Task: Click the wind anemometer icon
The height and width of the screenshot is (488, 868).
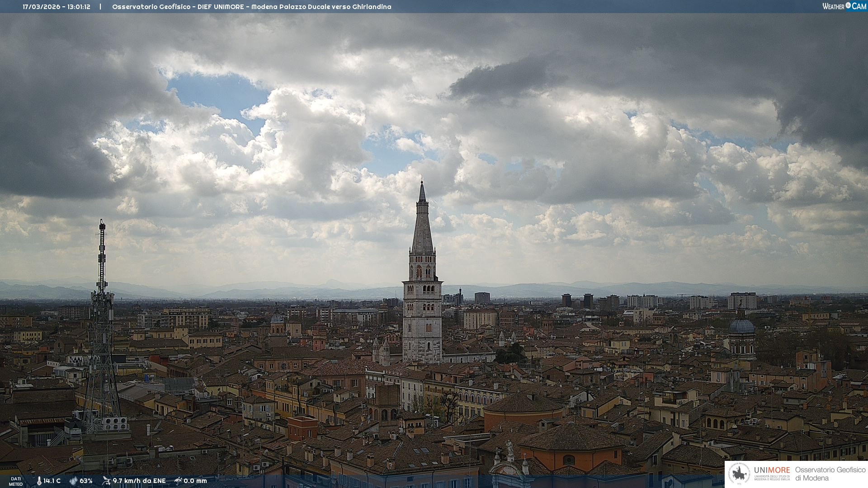Action: (106, 481)
